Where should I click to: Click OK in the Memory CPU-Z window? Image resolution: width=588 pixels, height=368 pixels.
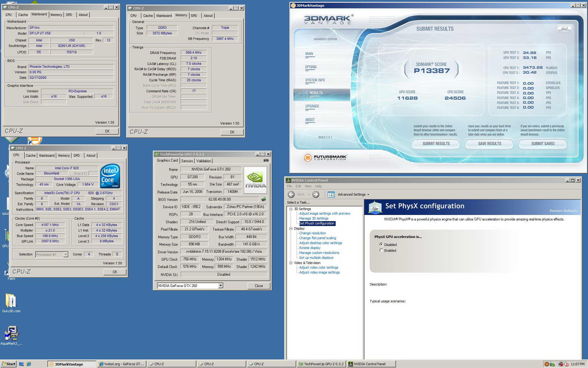point(232,132)
